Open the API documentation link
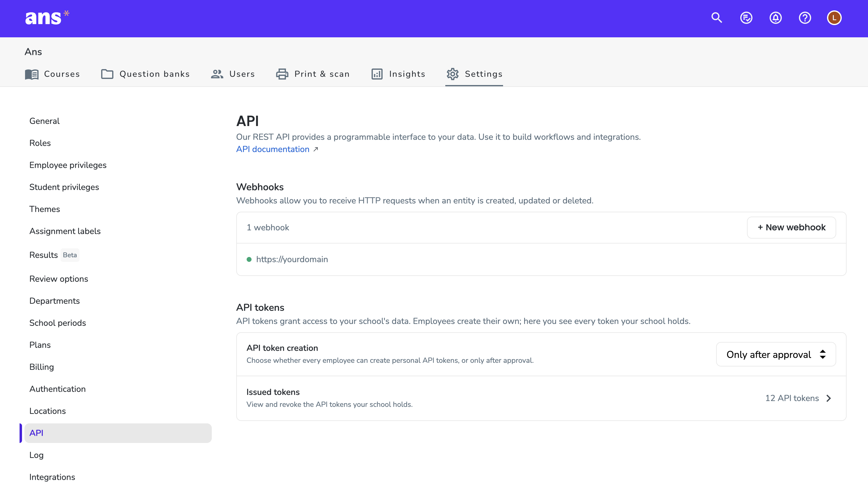The height and width of the screenshot is (487, 868). [273, 149]
